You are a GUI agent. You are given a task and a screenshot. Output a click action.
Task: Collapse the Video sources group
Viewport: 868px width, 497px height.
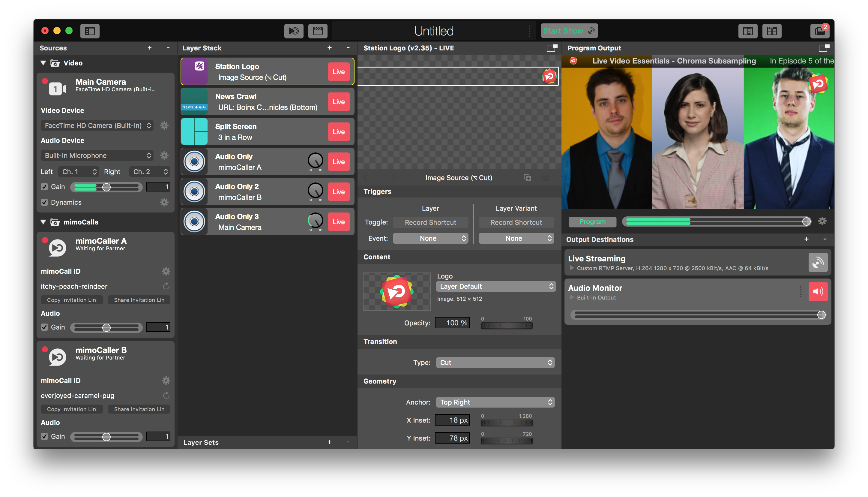(x=43, y=63)
